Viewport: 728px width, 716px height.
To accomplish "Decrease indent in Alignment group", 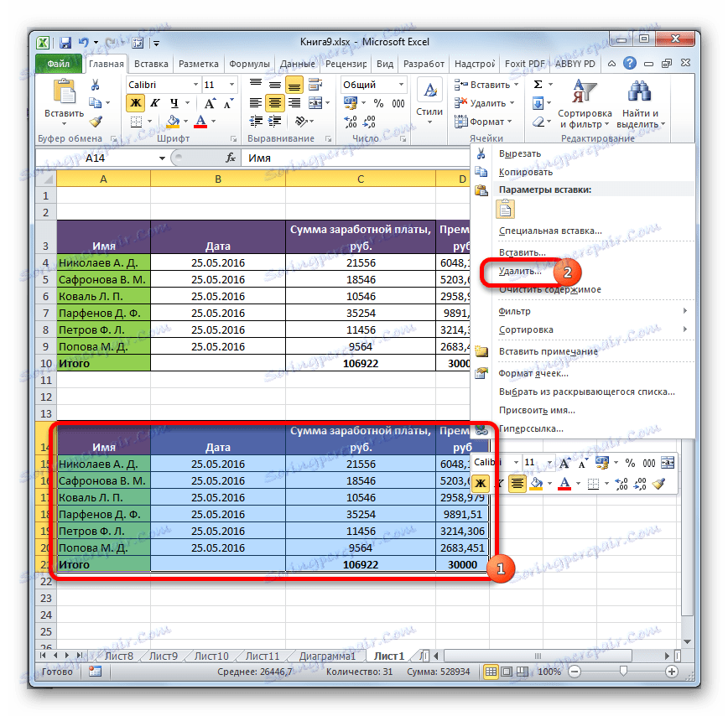I will (256, 122).
